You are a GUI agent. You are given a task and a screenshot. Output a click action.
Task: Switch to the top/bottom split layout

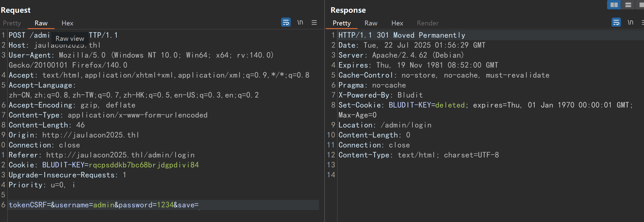628,5
